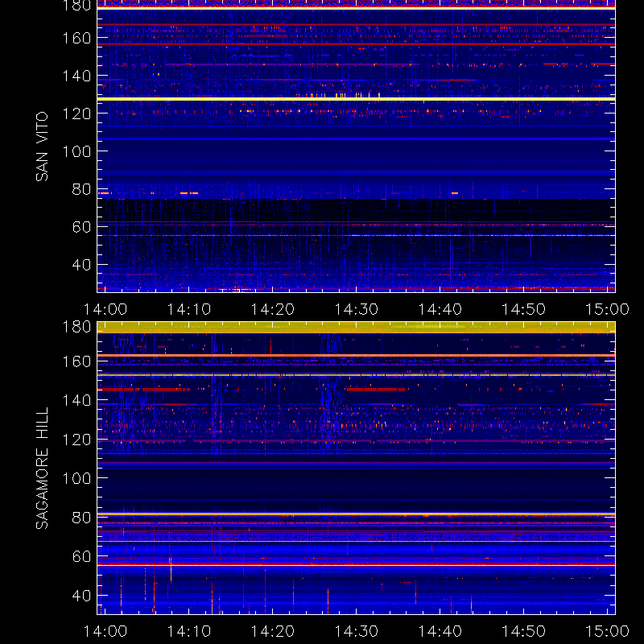Click 14:10 time label under Sagamore Hill plot

(x=189, y=631)
